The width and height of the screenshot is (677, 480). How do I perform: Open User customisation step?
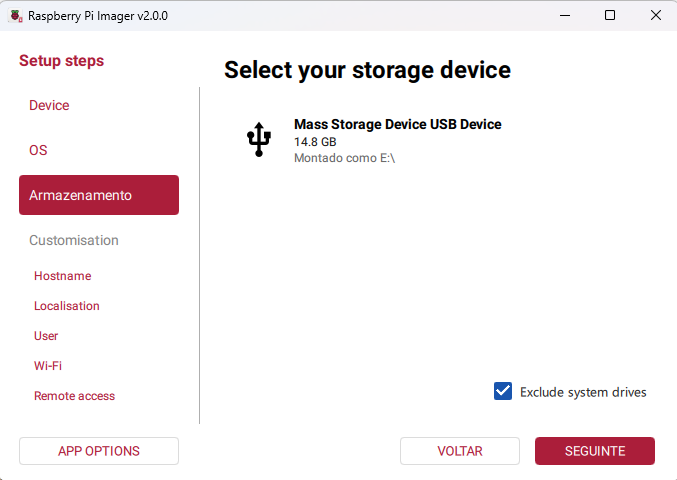(x=46, y=336)
